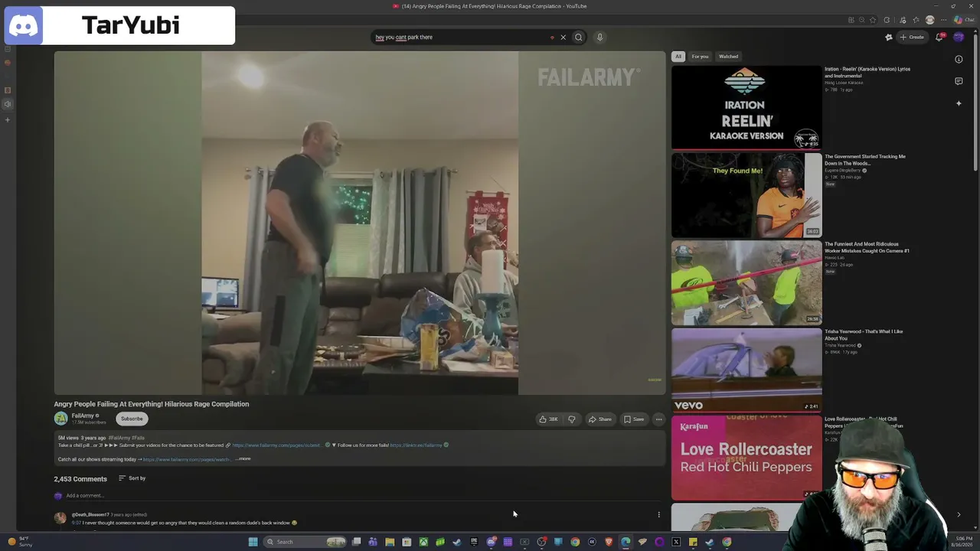Click 'The Government Started Tracking Me' title
The width and height of the screenshot is (980, 551).
[x=865, y=160]
